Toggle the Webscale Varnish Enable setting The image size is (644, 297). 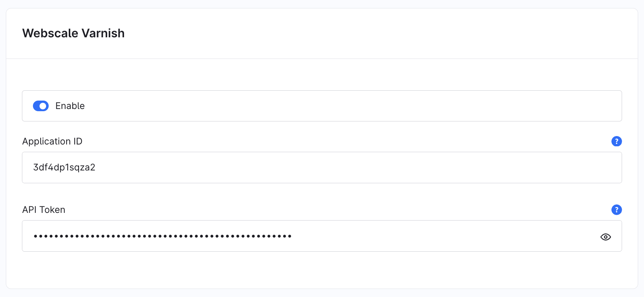click(41, 106)
